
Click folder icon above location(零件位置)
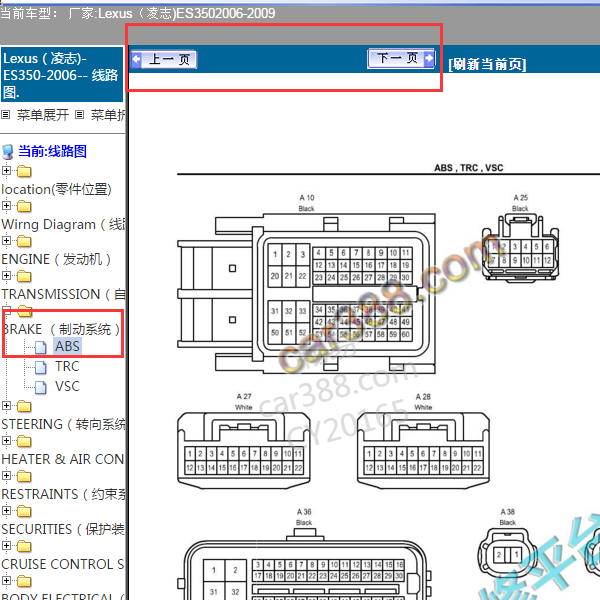coord(24,171)
